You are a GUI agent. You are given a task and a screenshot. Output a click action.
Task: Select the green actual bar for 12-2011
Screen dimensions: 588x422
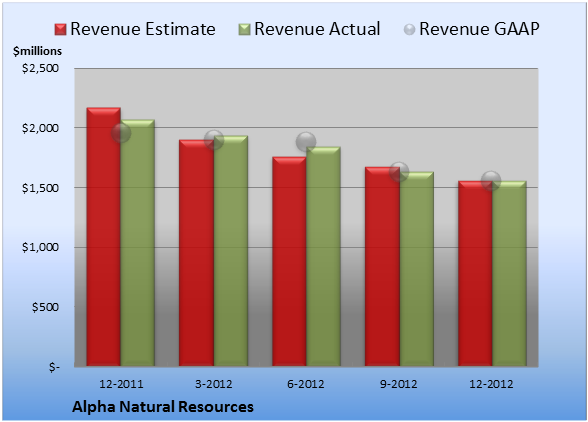click(138, 243)
